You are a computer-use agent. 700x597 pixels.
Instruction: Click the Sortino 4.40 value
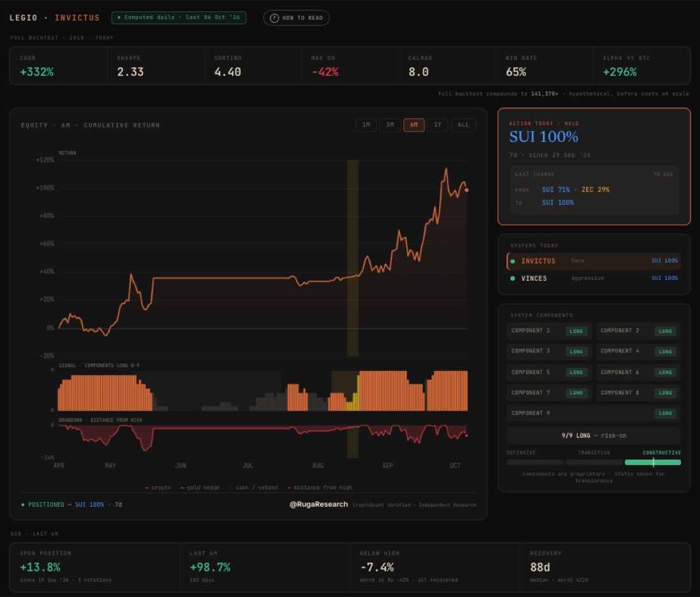[228, 72]
